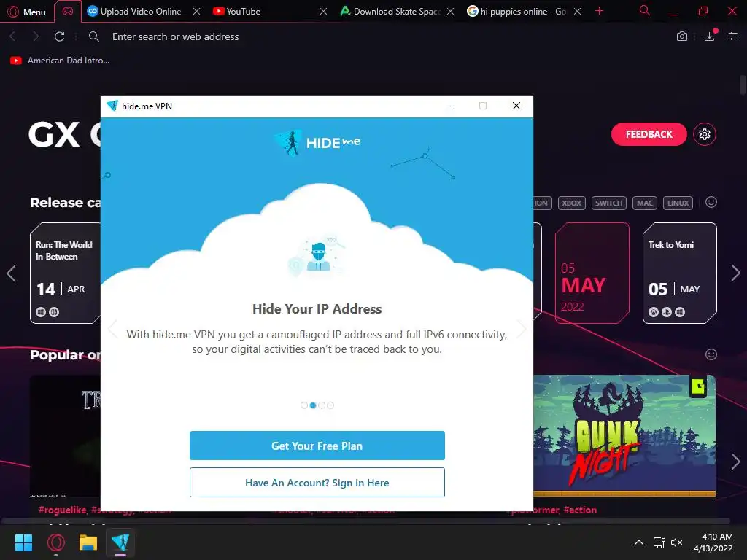The image size is (747, 560).
Task: Select the SWITCH platform filter
Action: point(608,203)
